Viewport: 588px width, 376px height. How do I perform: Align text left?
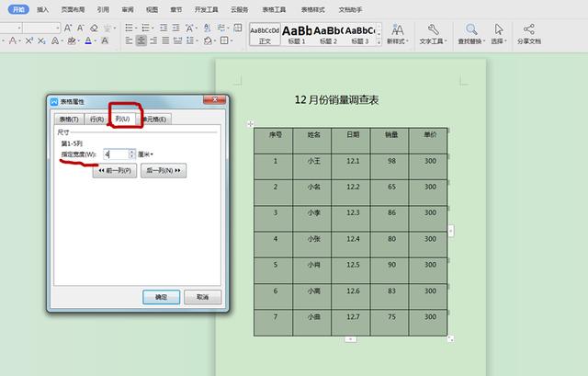pos(129,40)
